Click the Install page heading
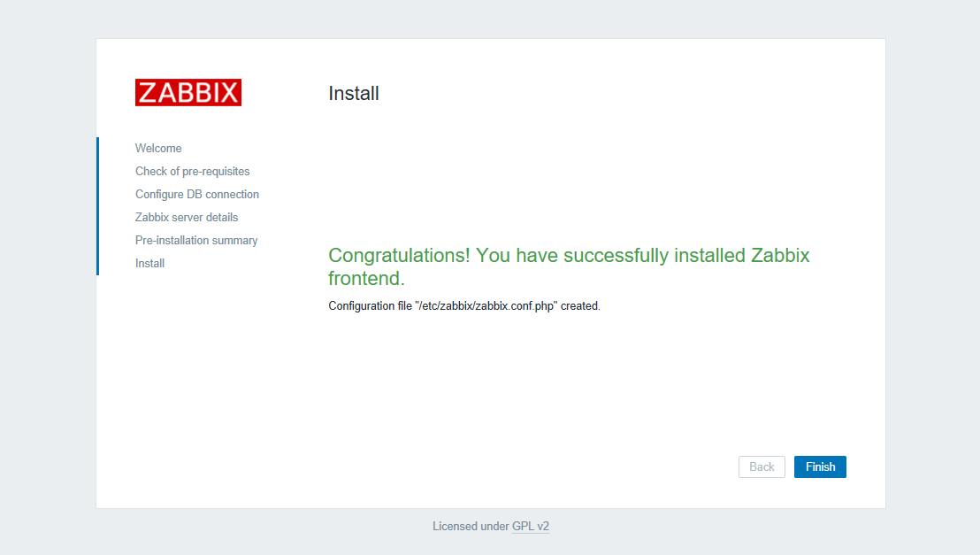Image resolution: width=980 pixels, height=555 pixels. (354, 93)
